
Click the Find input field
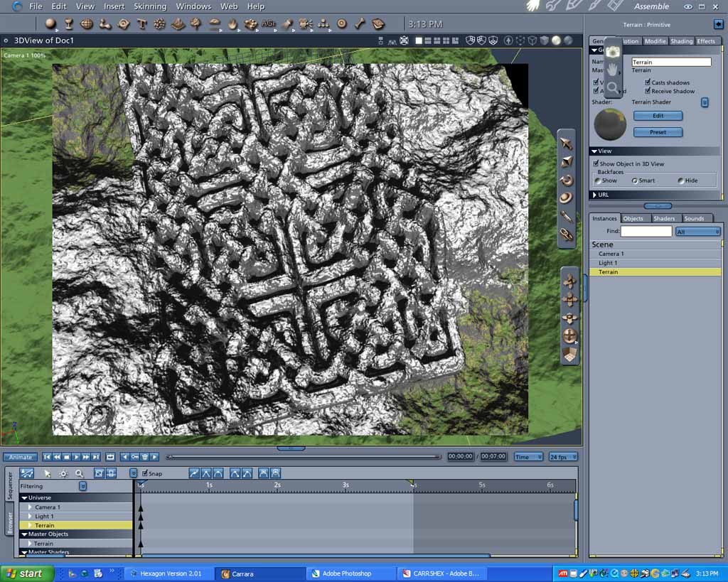pos(646,231)
